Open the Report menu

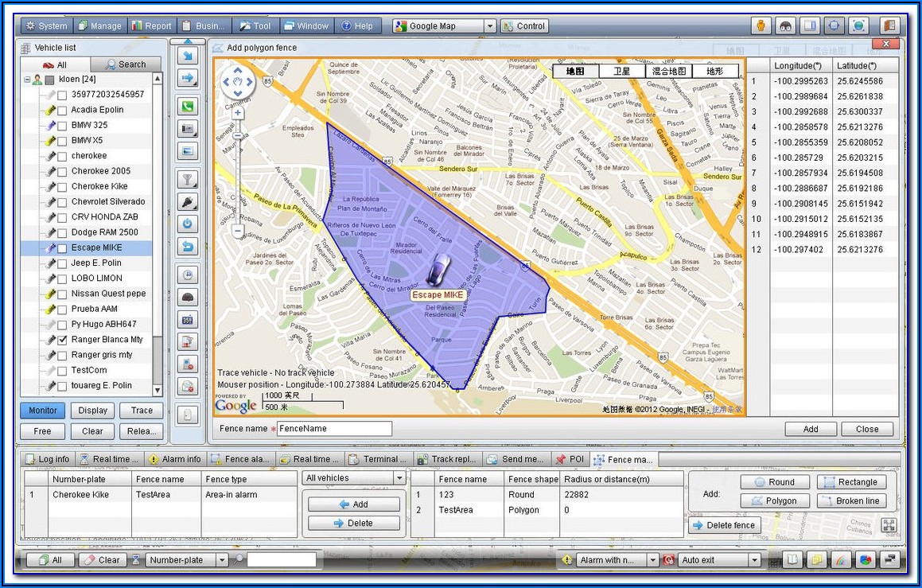tap(151, 26)
